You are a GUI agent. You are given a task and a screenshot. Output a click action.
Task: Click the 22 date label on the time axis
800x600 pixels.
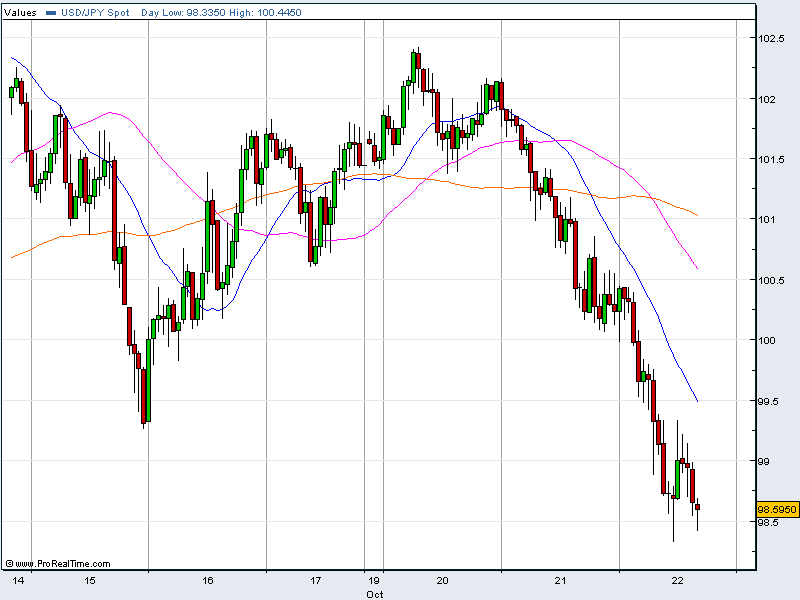pyautogui.click(x=677, y=580)
